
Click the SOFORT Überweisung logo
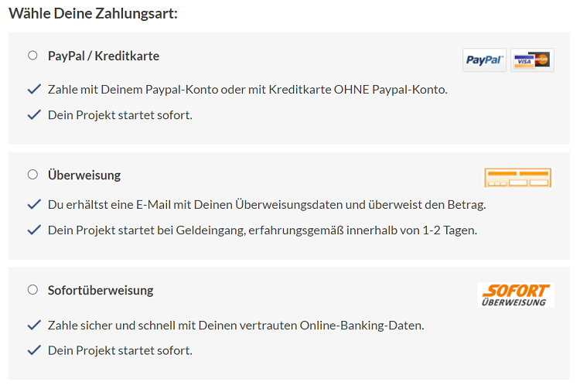click(516, 295)
